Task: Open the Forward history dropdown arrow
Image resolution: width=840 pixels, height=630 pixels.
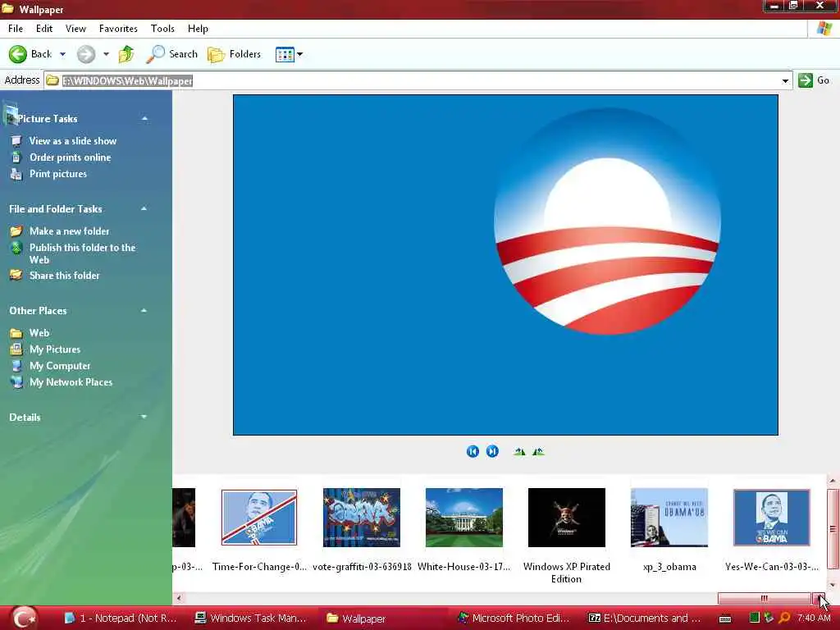Action: pyautogui.click(x=106, y=54)
